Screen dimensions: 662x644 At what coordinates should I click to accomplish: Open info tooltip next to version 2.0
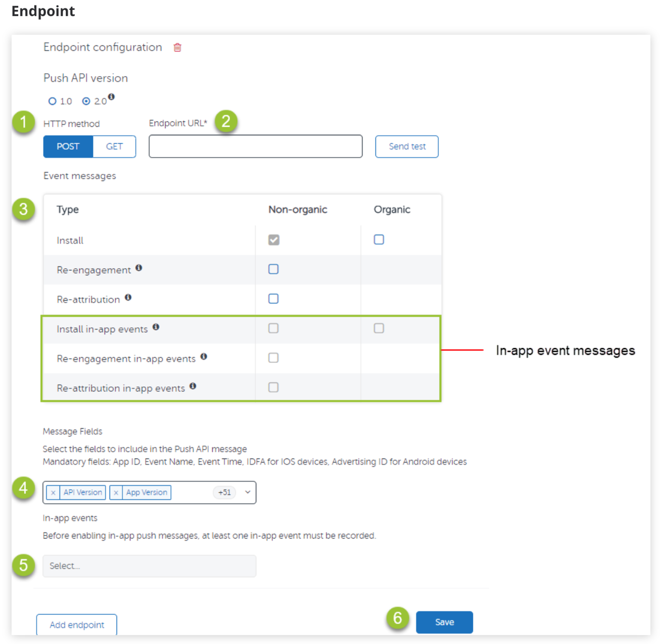coord(112,96)
